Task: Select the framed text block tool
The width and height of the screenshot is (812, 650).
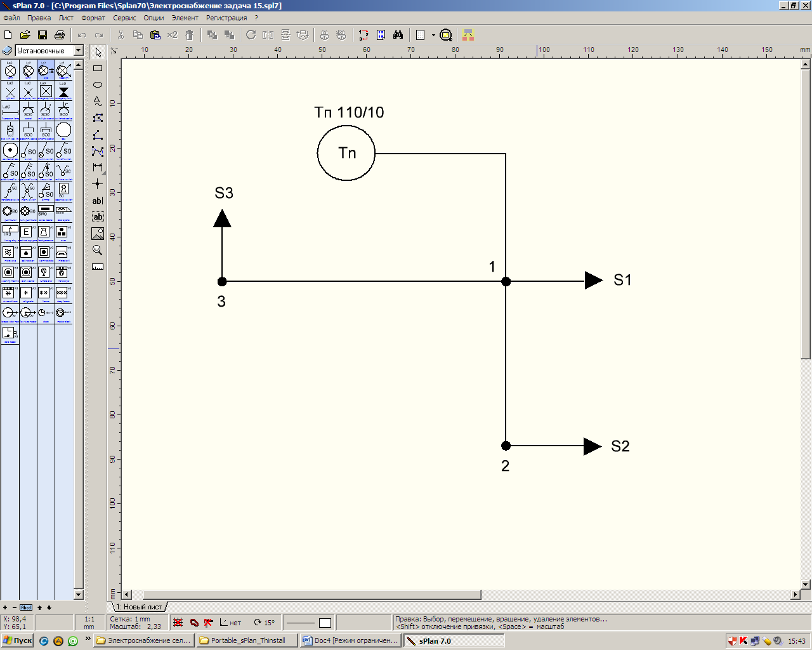Action: click(98, 217)
